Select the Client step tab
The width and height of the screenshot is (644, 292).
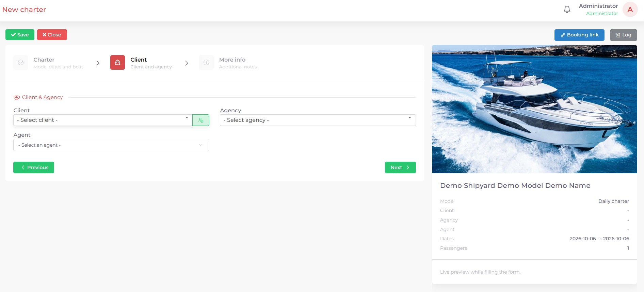point(141,63)
